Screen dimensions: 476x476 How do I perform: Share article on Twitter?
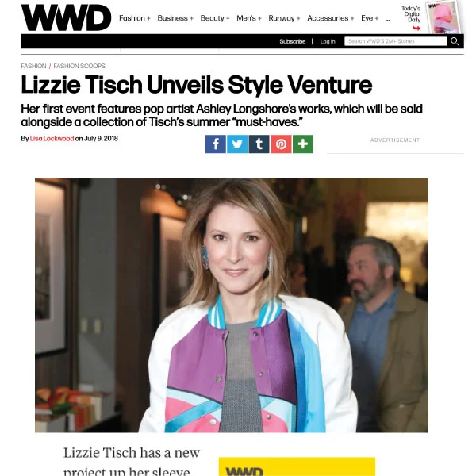pos(237,144)
